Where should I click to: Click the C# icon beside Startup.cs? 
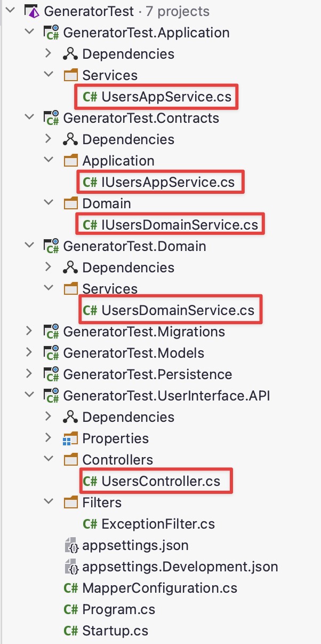[70, 631]
